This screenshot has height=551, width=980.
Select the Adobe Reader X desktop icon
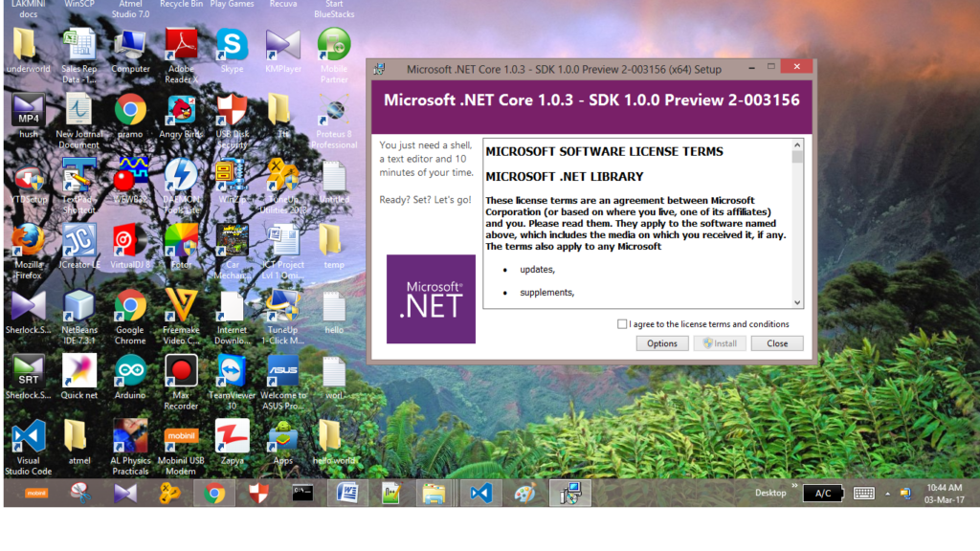click(x=181, y=56)
